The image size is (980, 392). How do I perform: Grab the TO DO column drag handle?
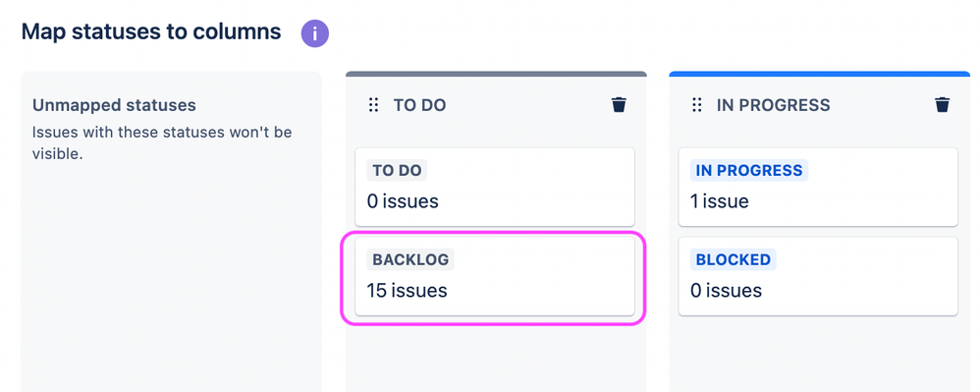pos(374,105)
